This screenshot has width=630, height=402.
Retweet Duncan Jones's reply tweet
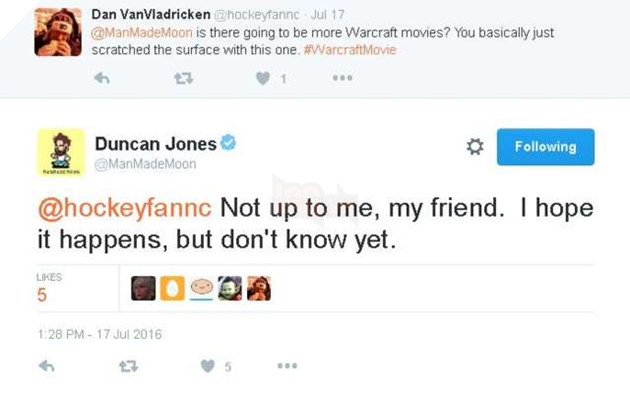coord(127,367)
